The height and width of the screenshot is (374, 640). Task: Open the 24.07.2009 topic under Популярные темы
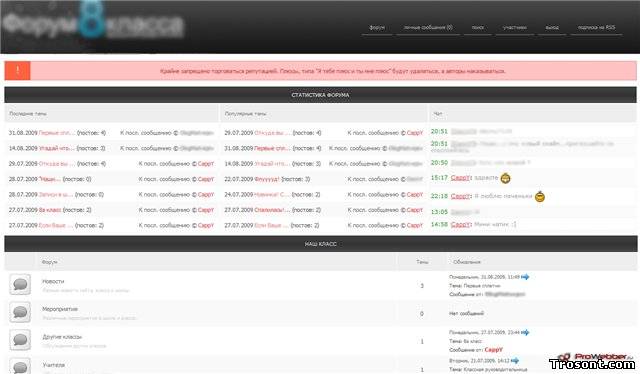(272, 195)
